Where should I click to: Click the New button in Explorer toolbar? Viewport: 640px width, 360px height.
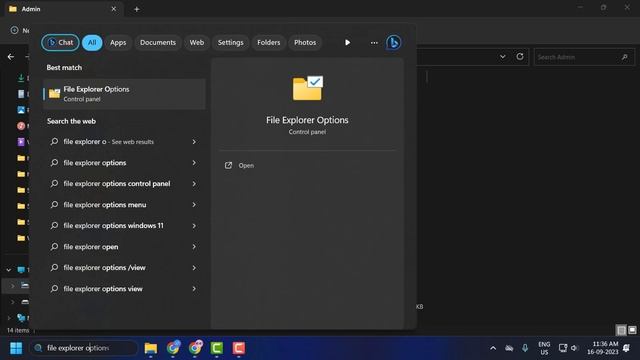point(20,30)
